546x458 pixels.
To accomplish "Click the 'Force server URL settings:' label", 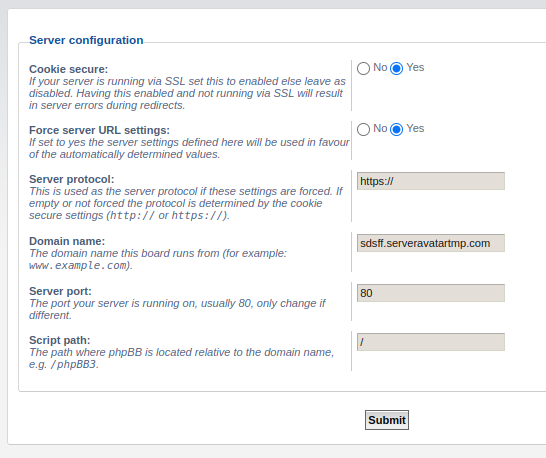I will coord(99,130).
